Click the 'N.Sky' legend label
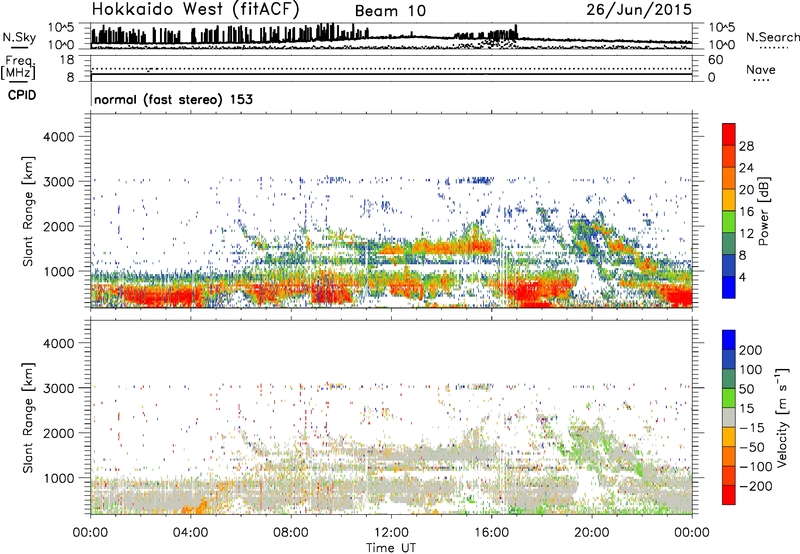 pyautogui.click(x=19, y=37)
